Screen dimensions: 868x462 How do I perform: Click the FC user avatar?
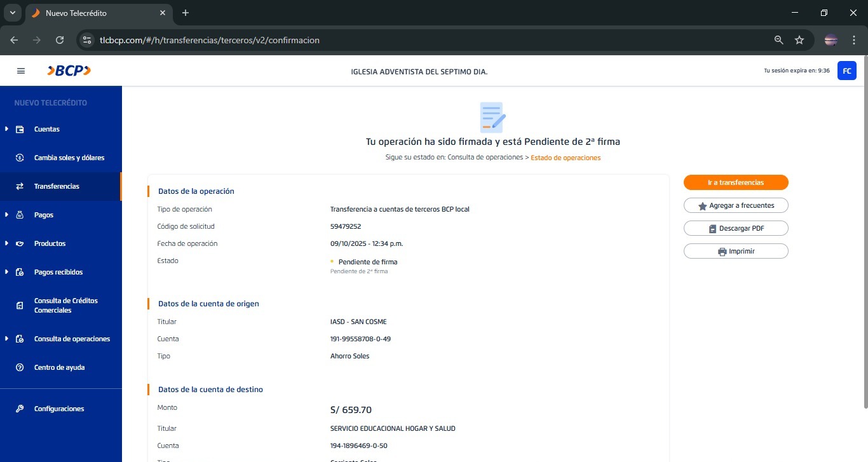(x=846, y=71)
